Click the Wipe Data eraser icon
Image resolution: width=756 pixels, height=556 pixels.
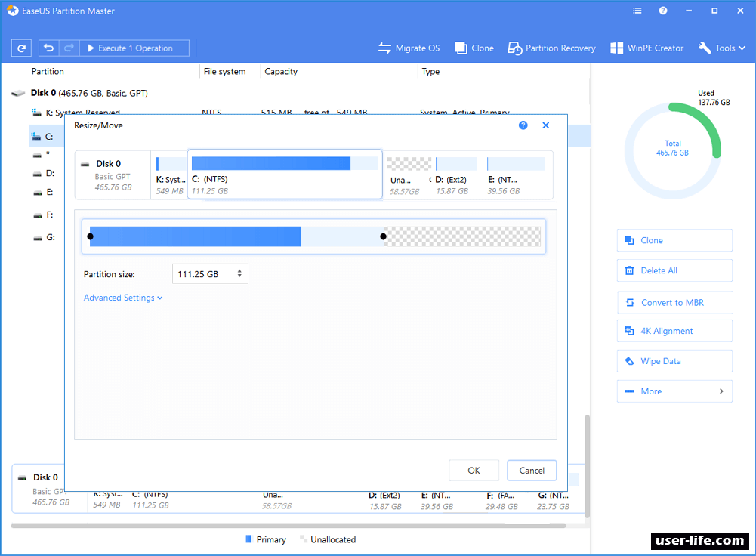[x=629, y=361]
